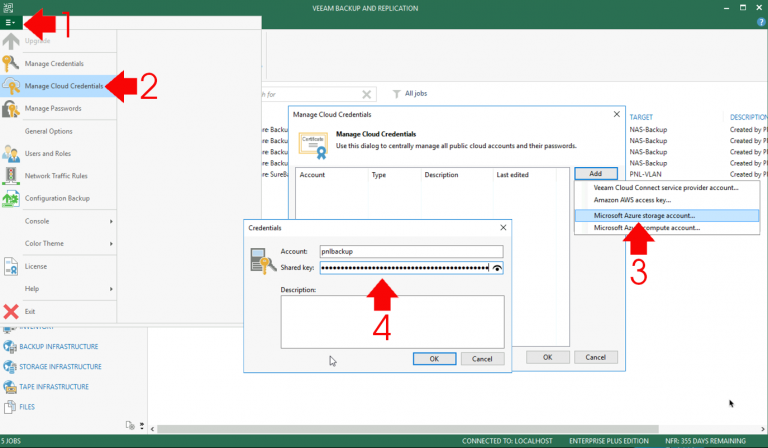Click the left scroll arrow of scrollbar

tap(152, 429)
